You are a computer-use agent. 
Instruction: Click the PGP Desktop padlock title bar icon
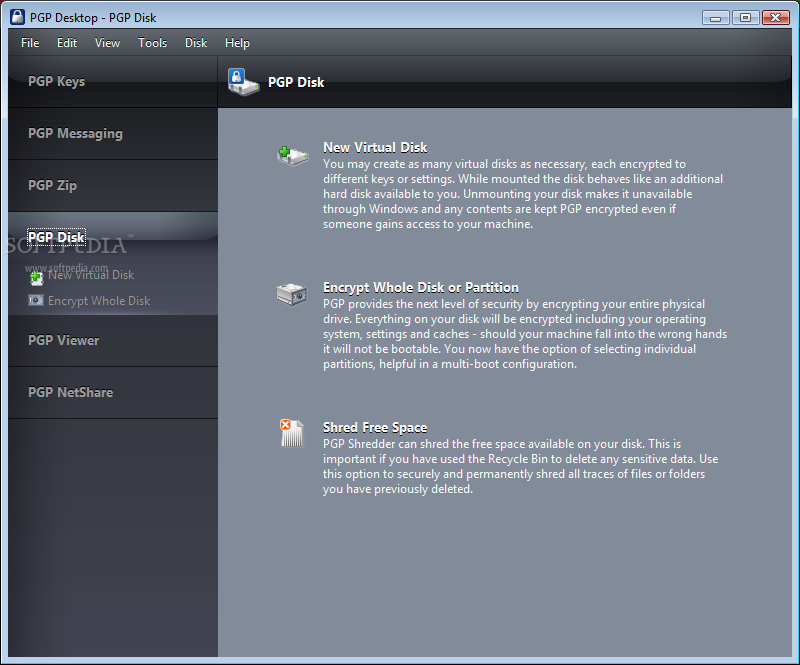17,17
